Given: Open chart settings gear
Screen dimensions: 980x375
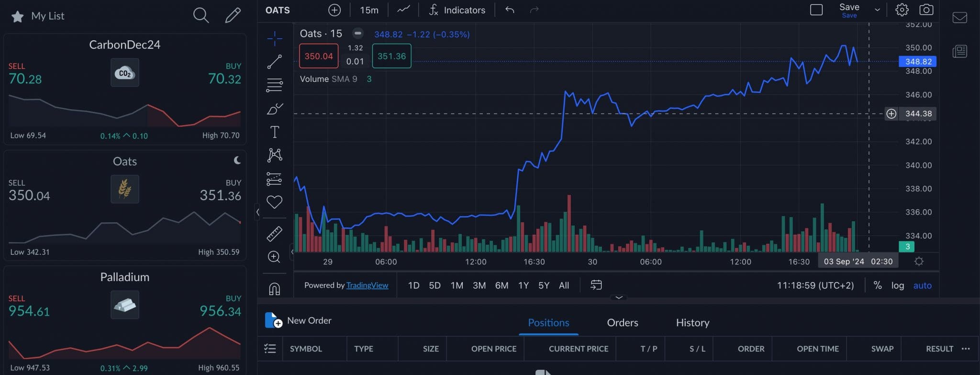Looking at the screenshot, I should pyautogui.click(x=902, y=10).
